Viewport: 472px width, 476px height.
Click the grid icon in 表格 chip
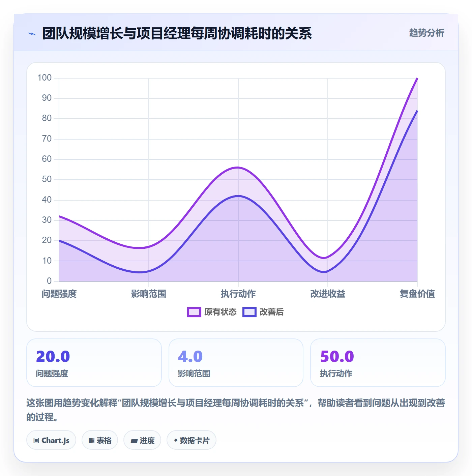click(x=91, y=441)
